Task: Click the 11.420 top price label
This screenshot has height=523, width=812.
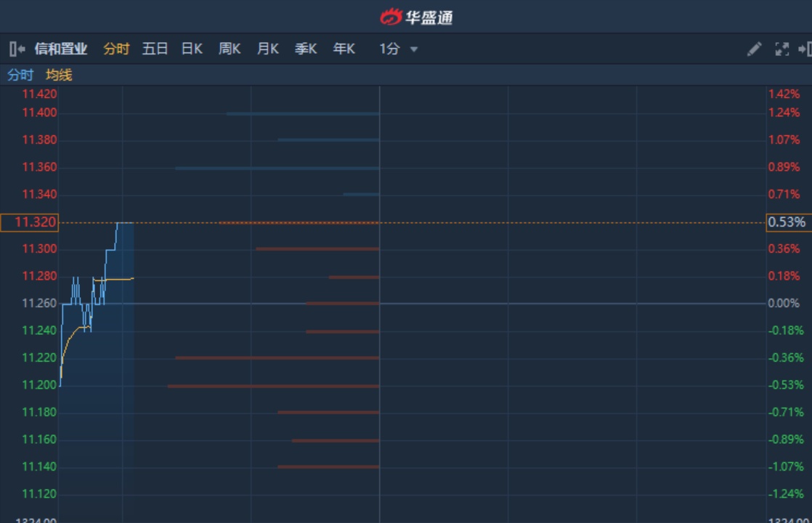Action: point(39,94)
